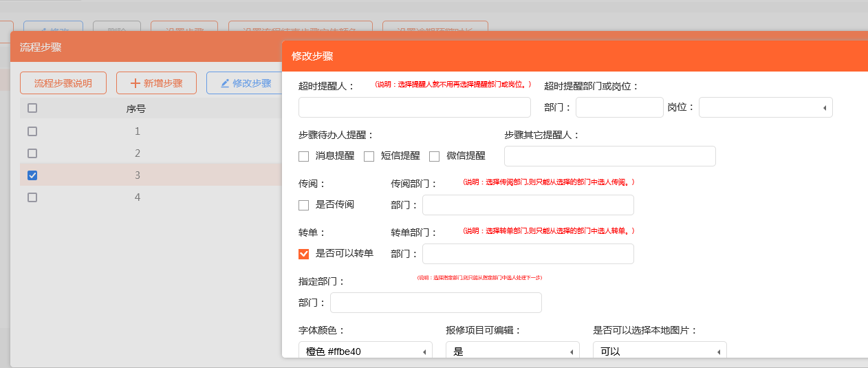Turn on the 微信提醒 checkbox
The height and width of the screenshot is (368, 868).
(x=434, y=156)
